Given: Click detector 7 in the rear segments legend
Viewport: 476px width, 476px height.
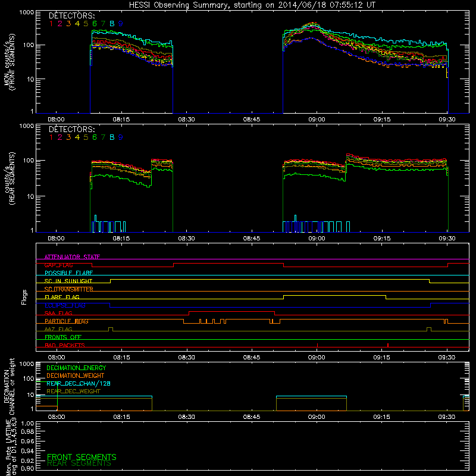Looking at the screenshot, I should [103, 137].
